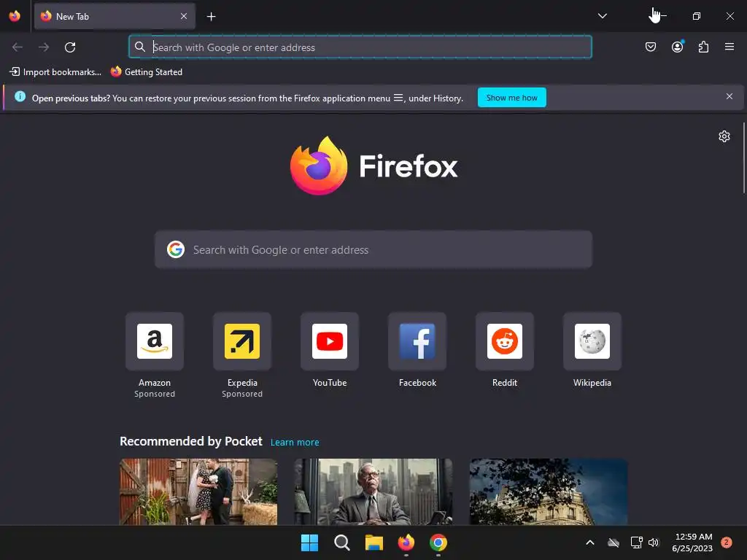This screenshot has width=747, height=560.
Task: Open Firefox View pinned icon
Action: coord(15,16)
